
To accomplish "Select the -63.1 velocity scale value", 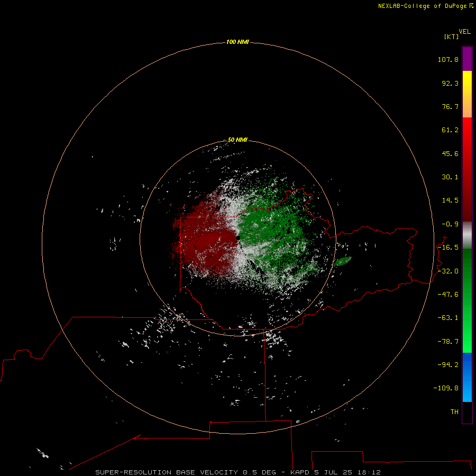I will pos(448,318).
